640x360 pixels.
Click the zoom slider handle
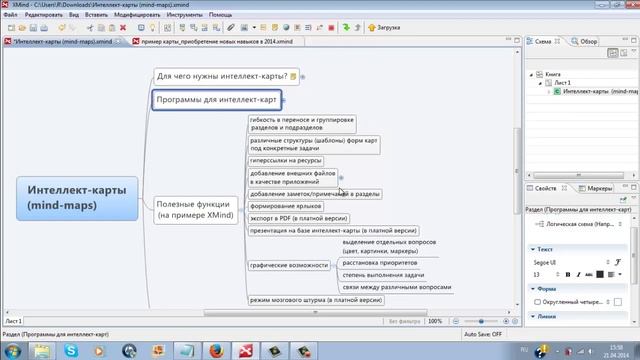pyautogui.click(x=481, y=321)
